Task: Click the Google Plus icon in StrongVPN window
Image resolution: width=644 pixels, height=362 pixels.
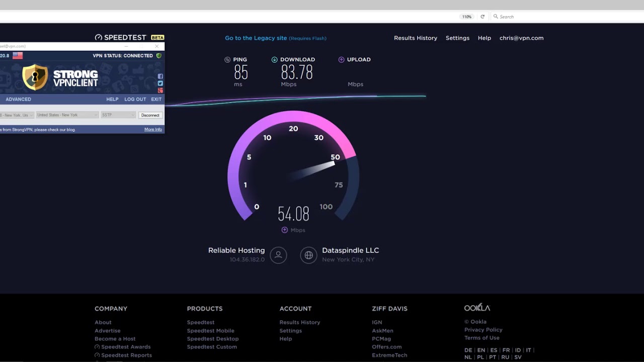Action: point(160,90)
